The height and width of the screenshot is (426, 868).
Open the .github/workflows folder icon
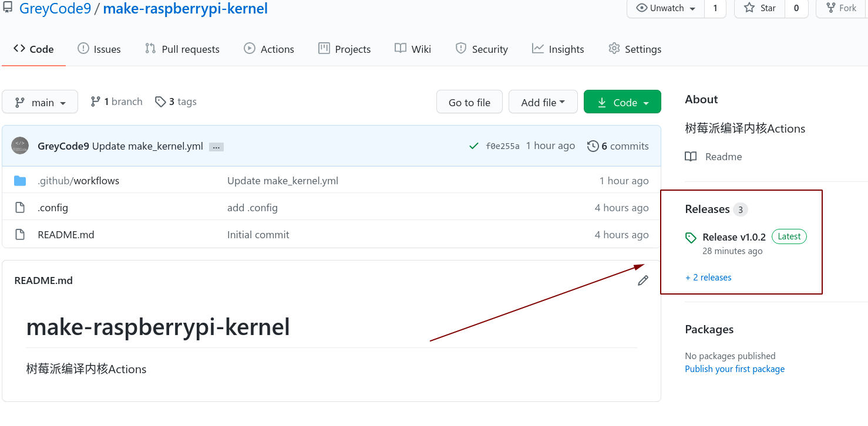20,181
